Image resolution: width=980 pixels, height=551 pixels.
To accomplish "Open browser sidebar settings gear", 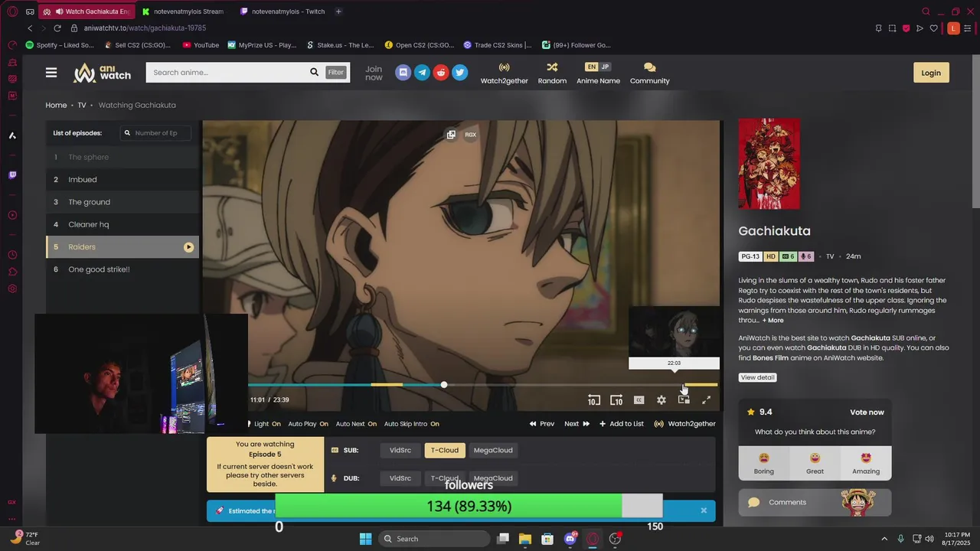I will 12,289.
